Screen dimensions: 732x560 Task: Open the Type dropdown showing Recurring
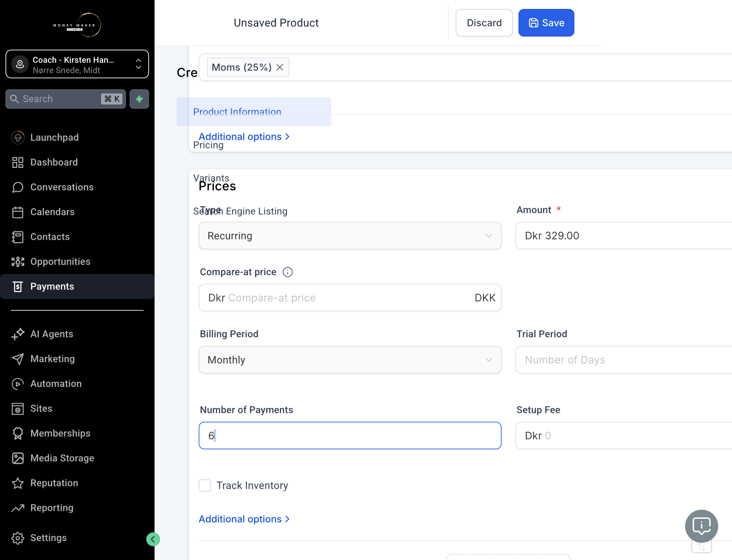pyautogui.click(x=350, y=236)
